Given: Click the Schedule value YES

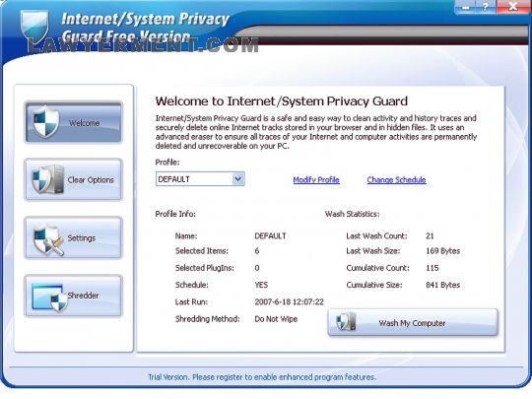Looking at the screenshot, I should [x=261, y=285].
